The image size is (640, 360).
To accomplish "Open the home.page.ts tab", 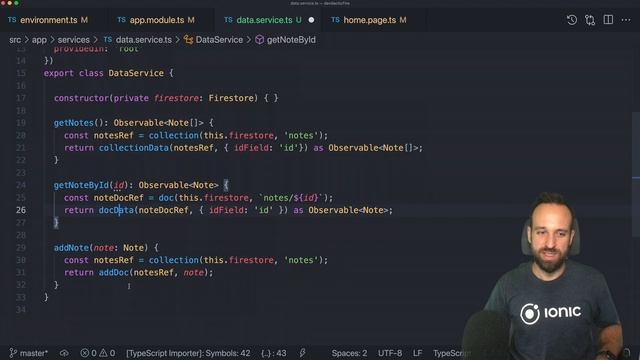I will coord(369,20).
